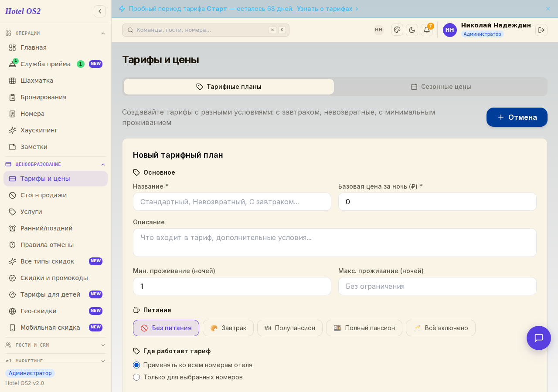Switch to the Сезонные цены tab

(x=441, y=87)
